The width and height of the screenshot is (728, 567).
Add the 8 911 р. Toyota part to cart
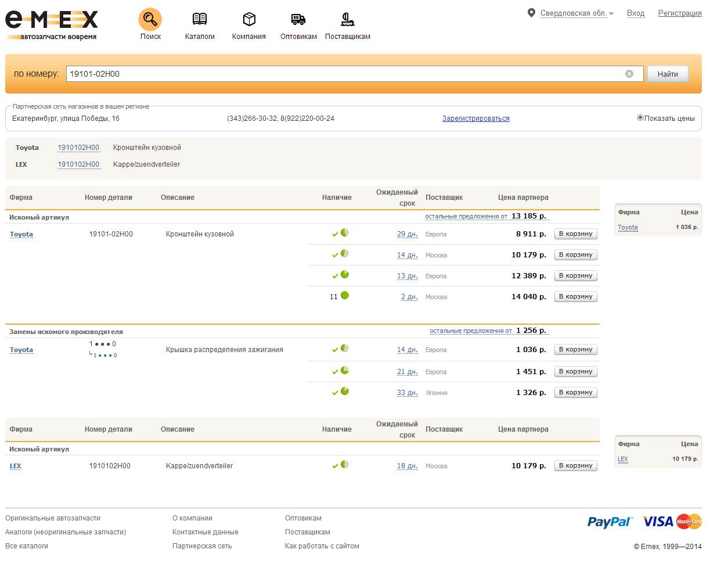point(575,234)
